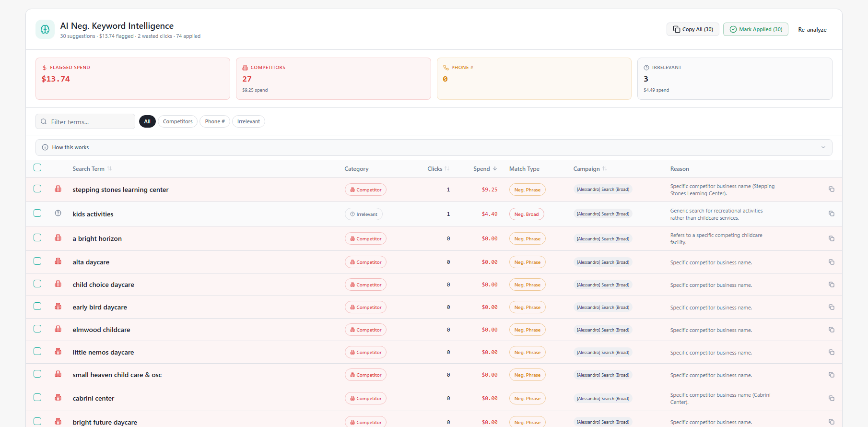Click the Re-analyze button
Screen dimensions: 868x427
pyautogui.click(x=812, y=29)
